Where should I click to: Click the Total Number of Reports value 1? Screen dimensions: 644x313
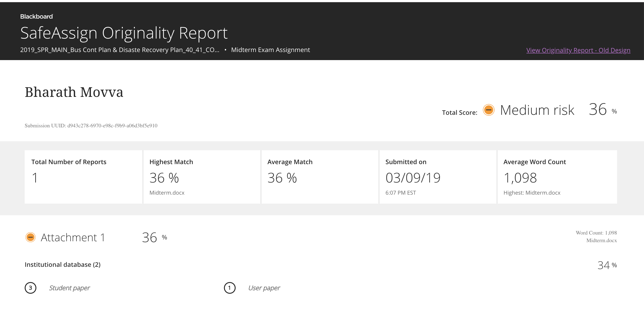click(x=35, y=178)
